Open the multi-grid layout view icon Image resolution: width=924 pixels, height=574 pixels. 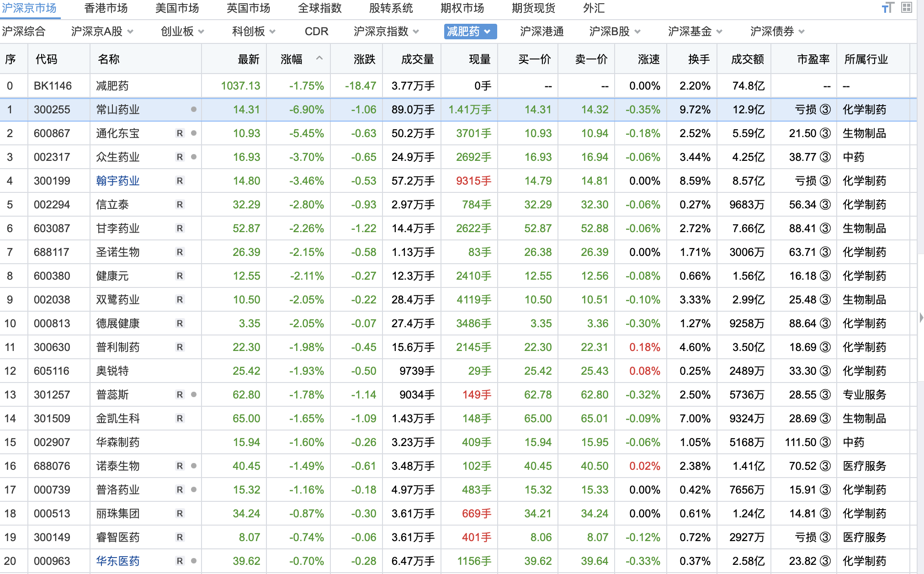[x=907, y=8]
